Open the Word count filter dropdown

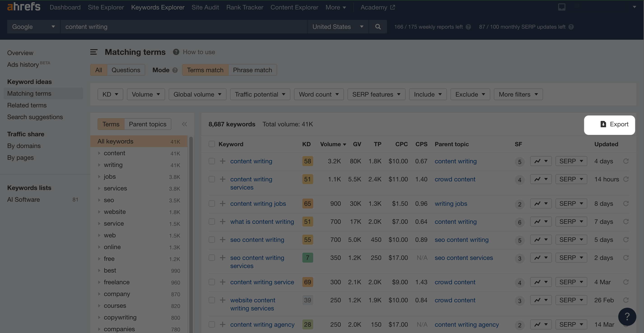(x=319, y=95)
